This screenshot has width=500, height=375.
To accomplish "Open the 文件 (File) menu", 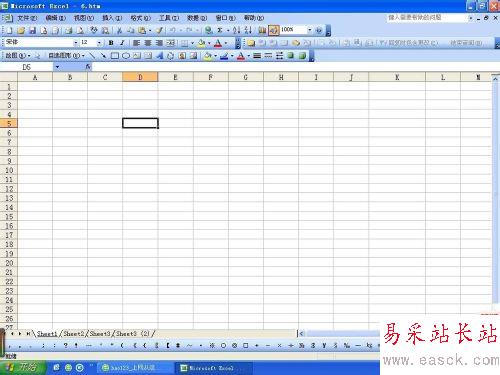I will click(27, 18).
